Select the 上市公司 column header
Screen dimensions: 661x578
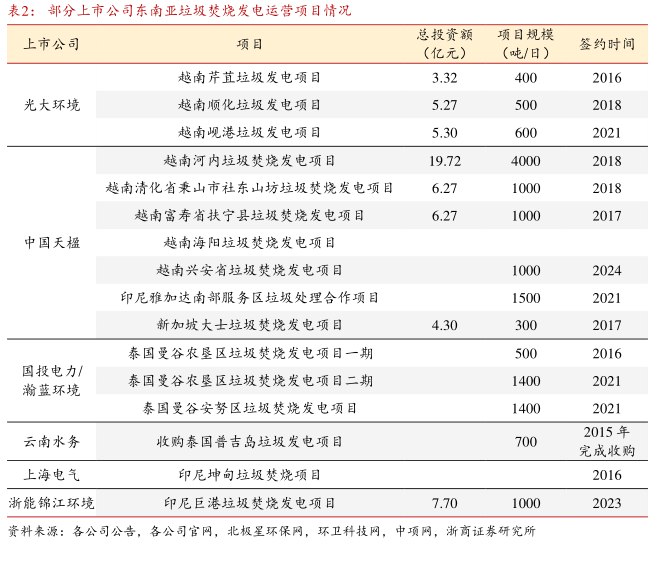pos(51,44)
